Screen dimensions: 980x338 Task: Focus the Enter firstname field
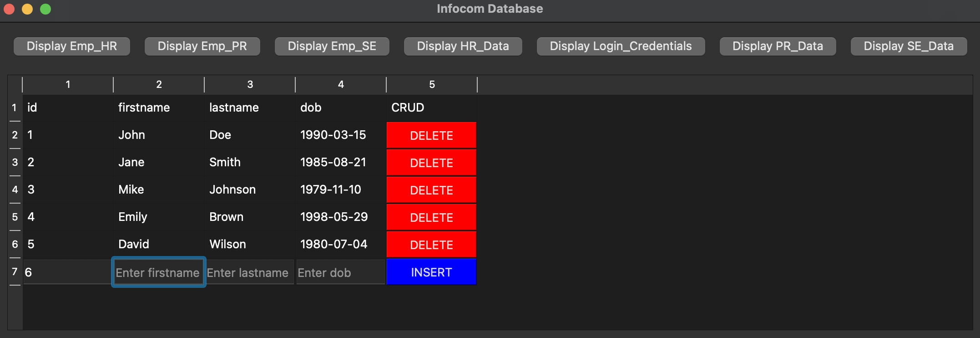159,272
